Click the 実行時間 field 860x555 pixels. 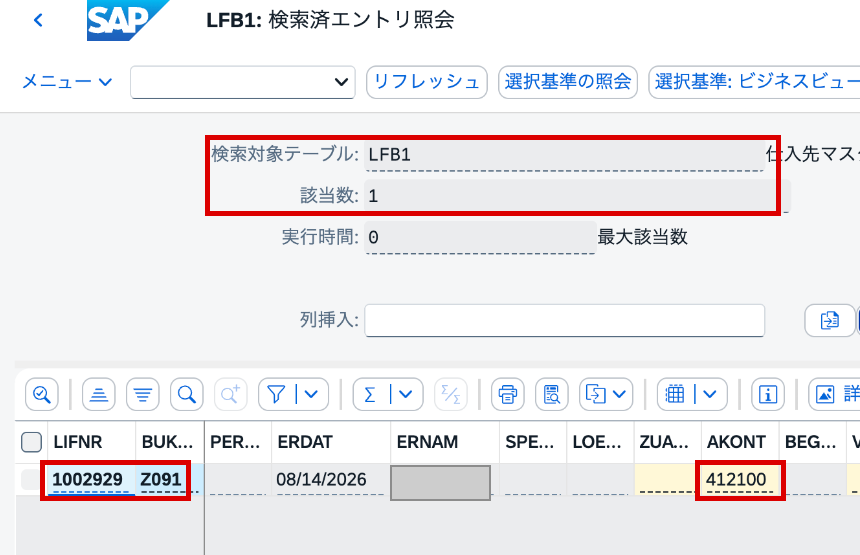(x=480, y=237)
